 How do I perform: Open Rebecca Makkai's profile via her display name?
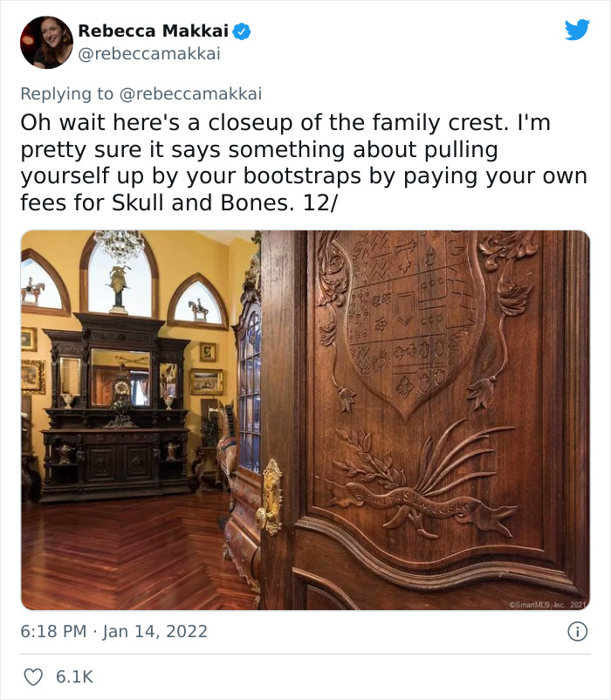[154, 29]
